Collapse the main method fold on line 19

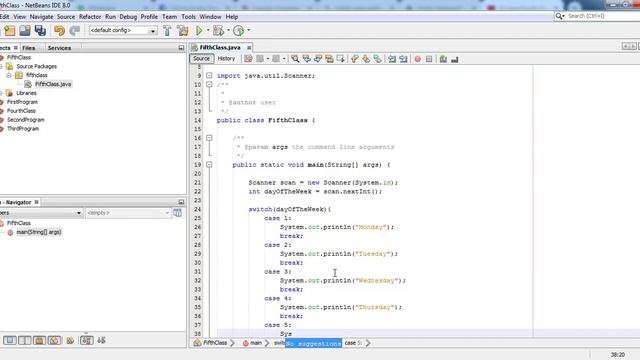[209, 165]
